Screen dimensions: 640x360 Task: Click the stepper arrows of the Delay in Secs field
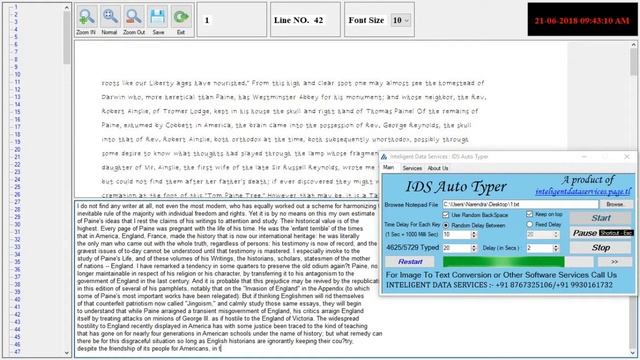tap(556, 248)
